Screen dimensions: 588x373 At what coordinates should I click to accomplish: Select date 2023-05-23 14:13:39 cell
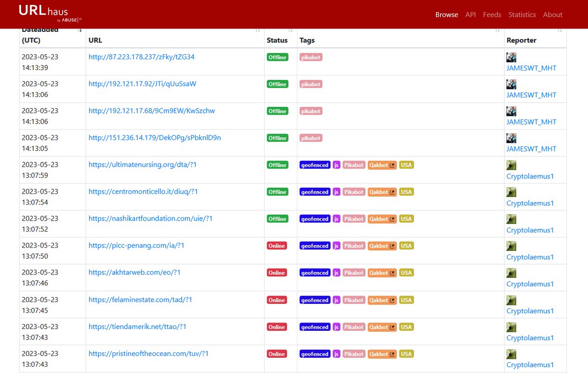[x=52, y=62]
